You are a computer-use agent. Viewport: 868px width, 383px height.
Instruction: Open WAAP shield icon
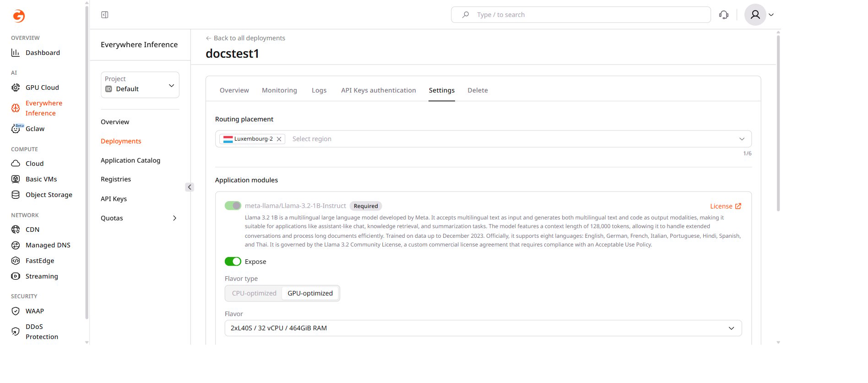click(16, 311)
